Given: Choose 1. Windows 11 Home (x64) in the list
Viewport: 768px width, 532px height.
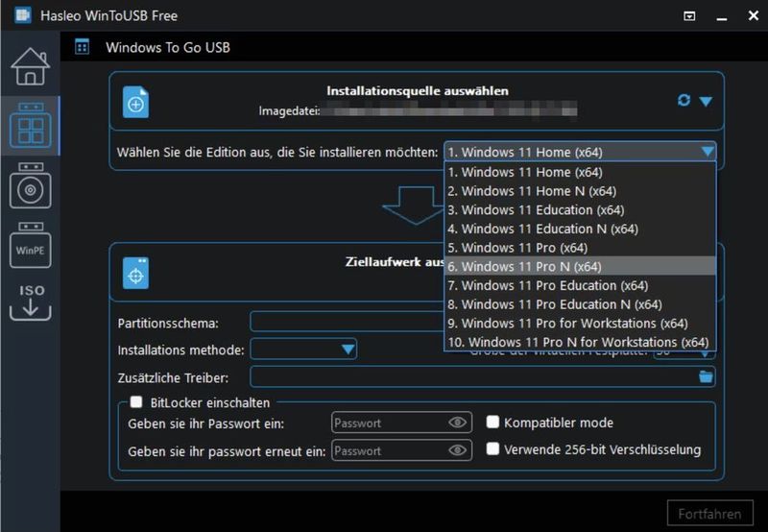Looking at the screenshot, I should (580, 173).
